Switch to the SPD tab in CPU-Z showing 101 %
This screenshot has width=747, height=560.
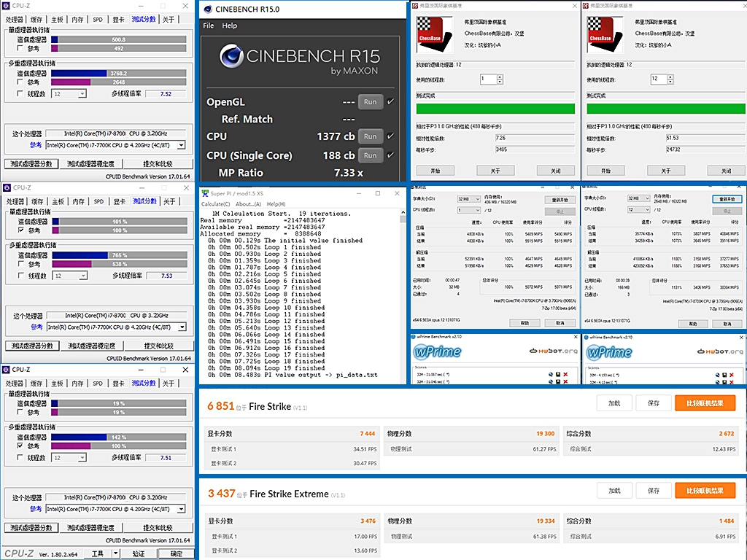tap(98, 201)
